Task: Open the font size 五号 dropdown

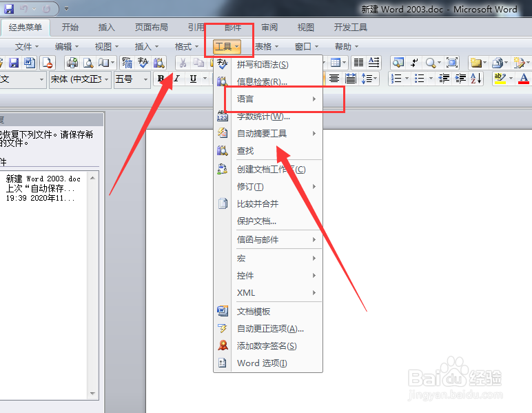Action: [145, 79]
